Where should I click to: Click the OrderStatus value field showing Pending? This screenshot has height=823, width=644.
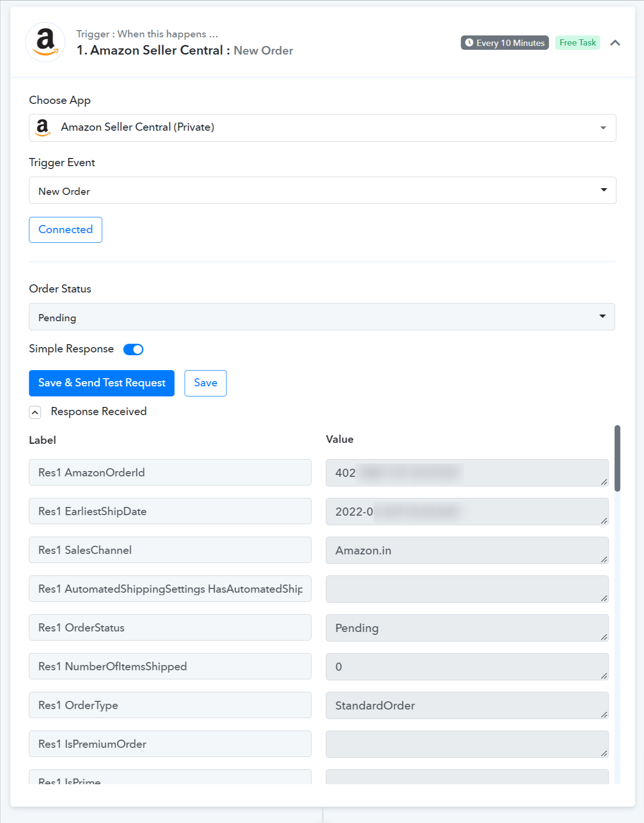pyautogui.click(x=467, y=628)
